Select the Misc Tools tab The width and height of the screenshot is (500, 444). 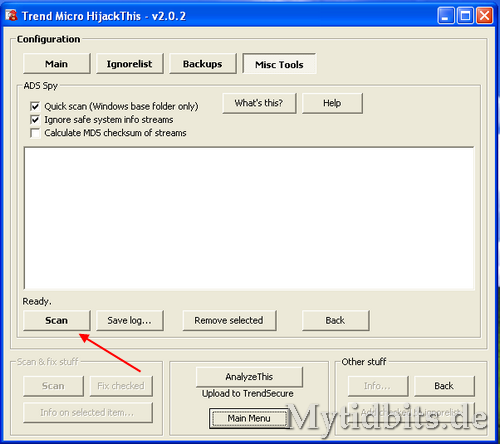(x=279, y=64)
